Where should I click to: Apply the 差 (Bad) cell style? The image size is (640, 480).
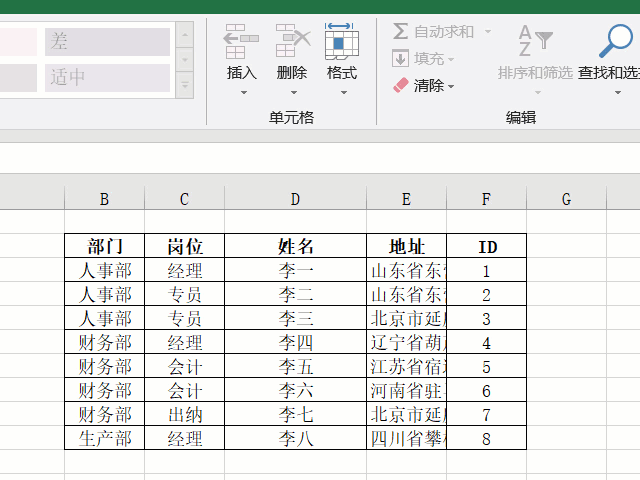point(107,42)
